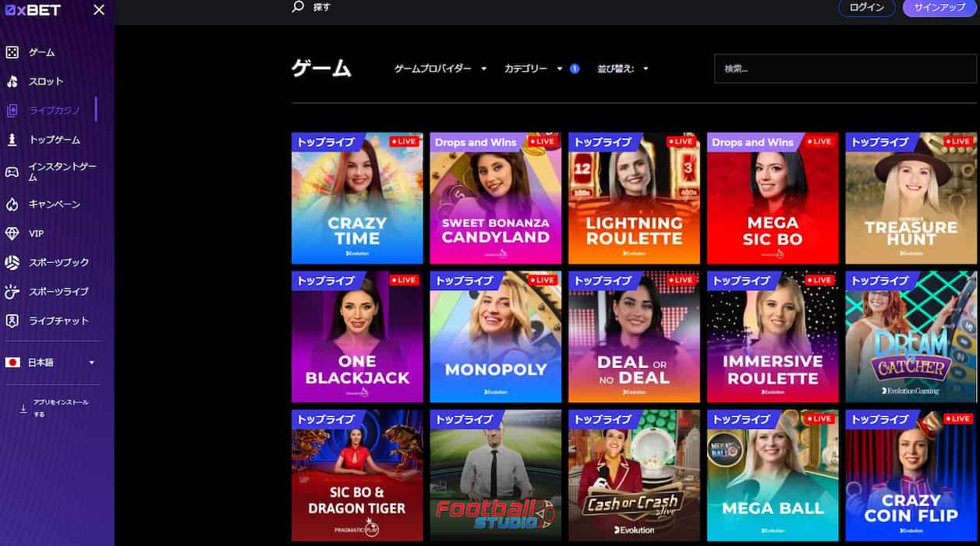Image resolution: width=980 pixels, height=546 pixels.
Task: Close the sidebar with X icon
Action: click(x=99, y=9)
